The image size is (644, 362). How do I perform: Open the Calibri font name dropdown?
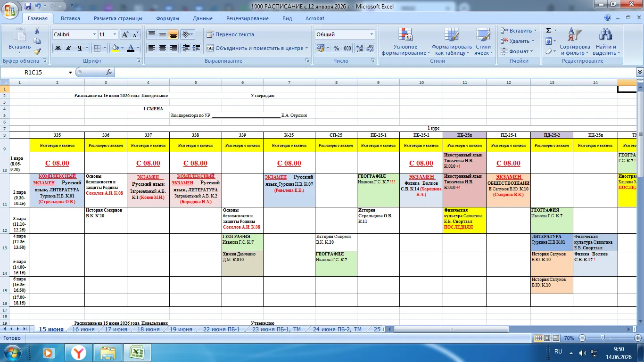[94, 34]
